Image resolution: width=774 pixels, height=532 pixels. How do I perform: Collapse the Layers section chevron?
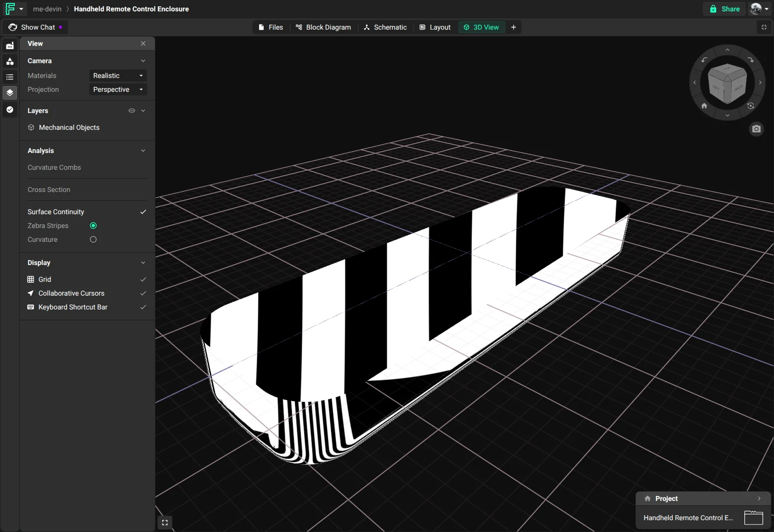point(143,111)
